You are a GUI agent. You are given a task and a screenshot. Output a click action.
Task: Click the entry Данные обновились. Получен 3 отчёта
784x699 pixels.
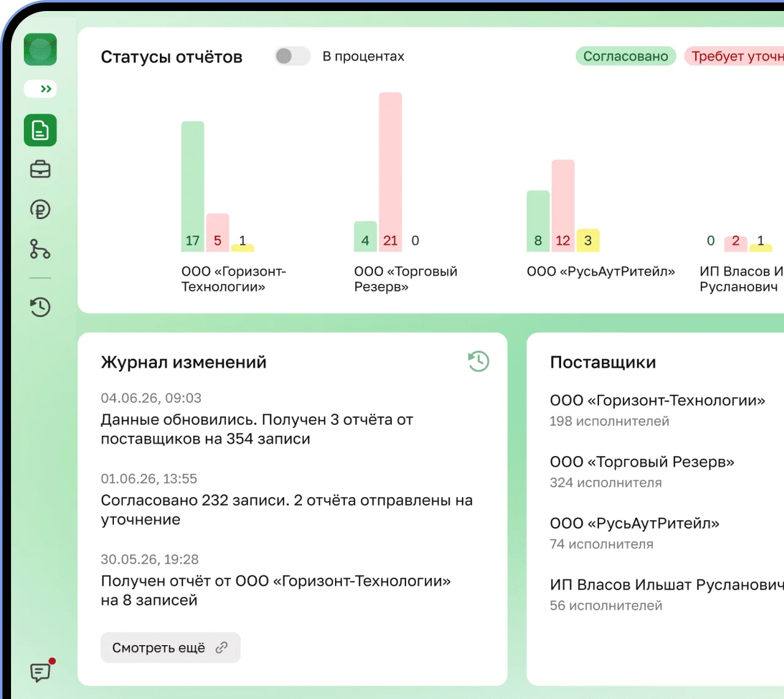coord(257,429)
